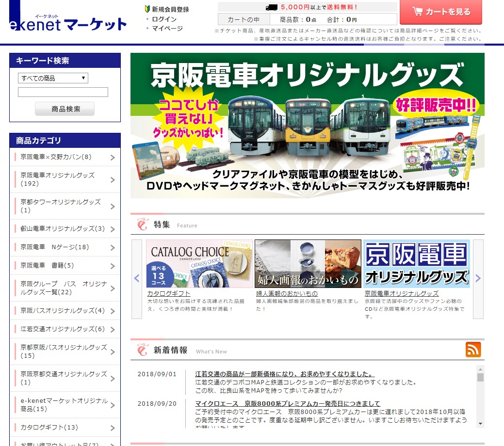This screenshot has width=504, height=446.
Task: Open the cart with カートを見る button
Action: (440, 12)
